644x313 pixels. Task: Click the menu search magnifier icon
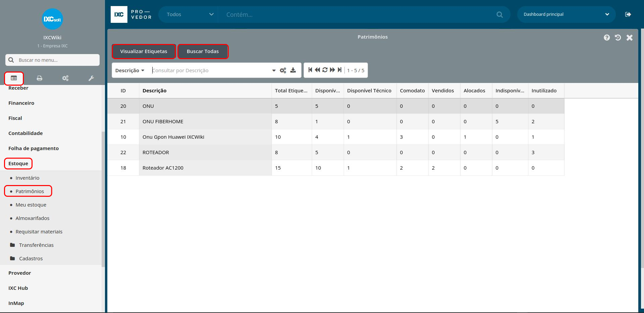coord(11,60)
